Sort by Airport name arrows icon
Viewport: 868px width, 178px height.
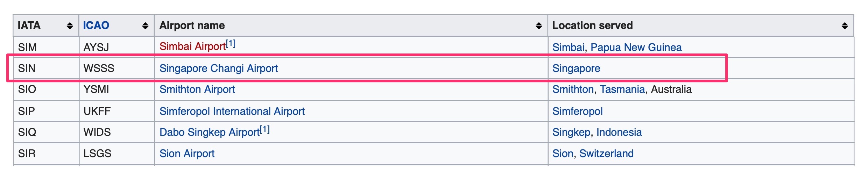(x=539, y=26)
